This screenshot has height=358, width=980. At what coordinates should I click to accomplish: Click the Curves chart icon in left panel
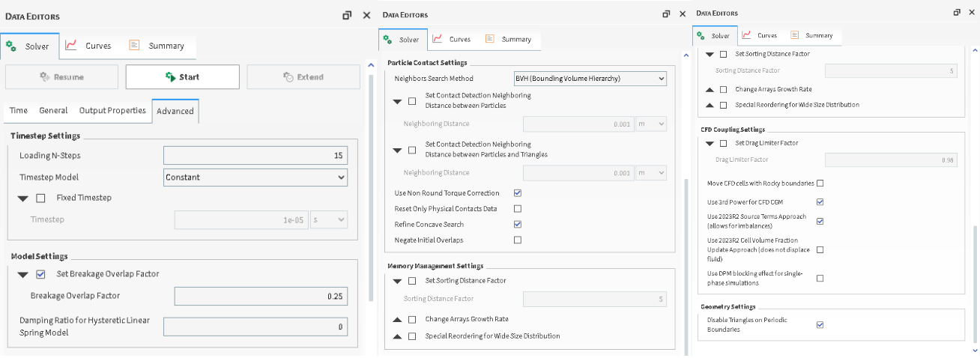(x=71, y=46)
